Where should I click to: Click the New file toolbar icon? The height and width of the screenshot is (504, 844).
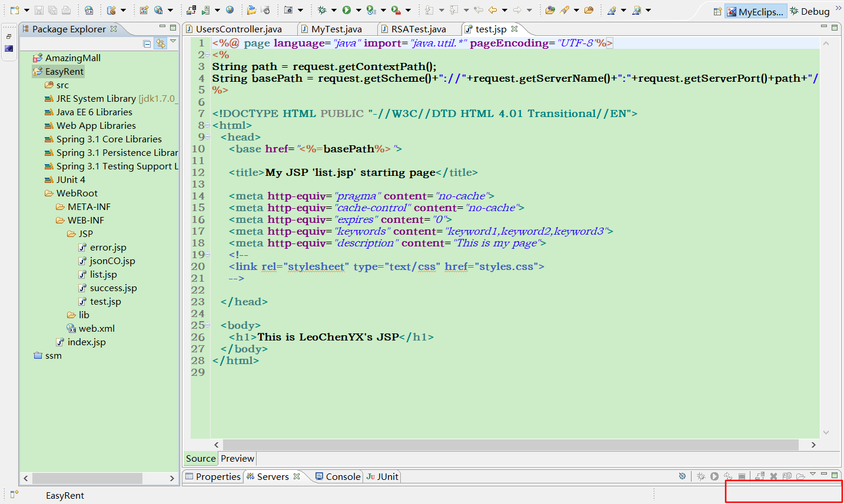point(15,10)
